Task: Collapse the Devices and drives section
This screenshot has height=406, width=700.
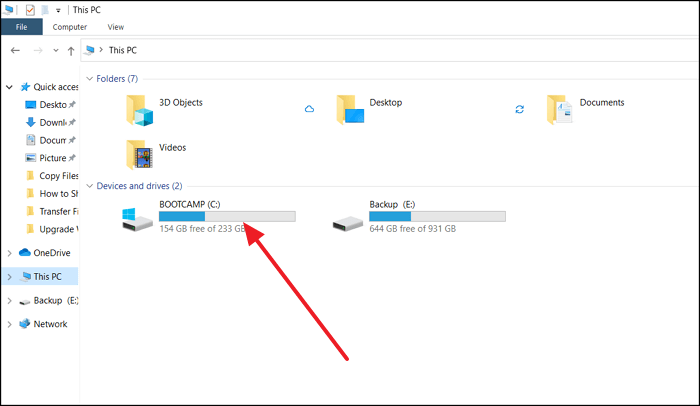Action: click(x=91, y=186)
